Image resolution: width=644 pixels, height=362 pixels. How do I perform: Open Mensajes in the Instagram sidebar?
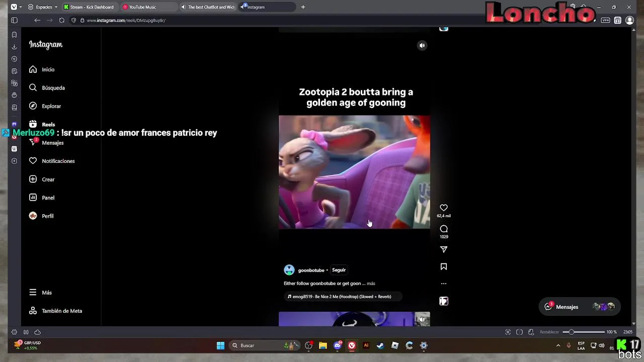click(x=46, y=143)
